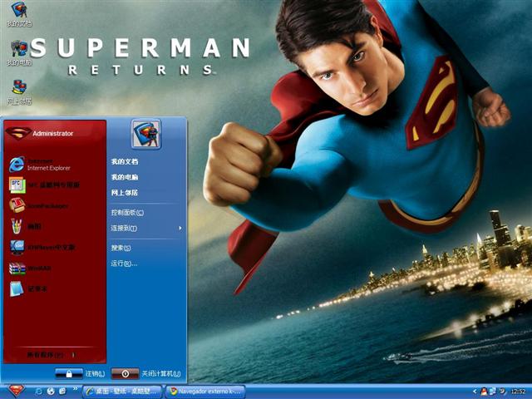
Task: Click the show desktop quick launch icon
Action: coord(63,392)
